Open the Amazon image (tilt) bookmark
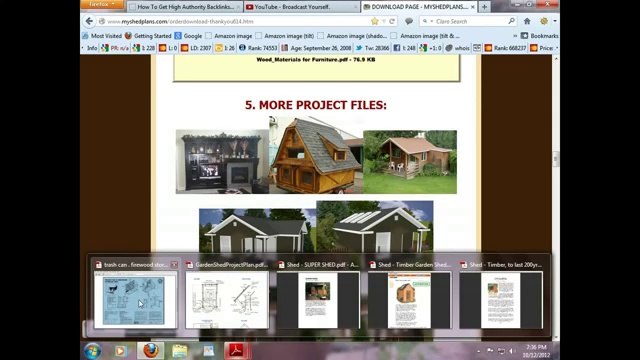The image size is (640, 360). point(284,36)
